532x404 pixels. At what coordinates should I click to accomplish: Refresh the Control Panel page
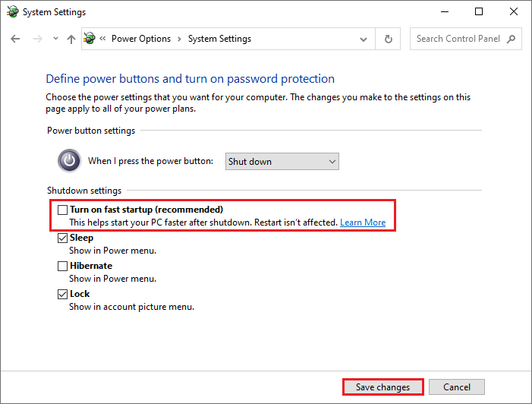coord(388,39)
